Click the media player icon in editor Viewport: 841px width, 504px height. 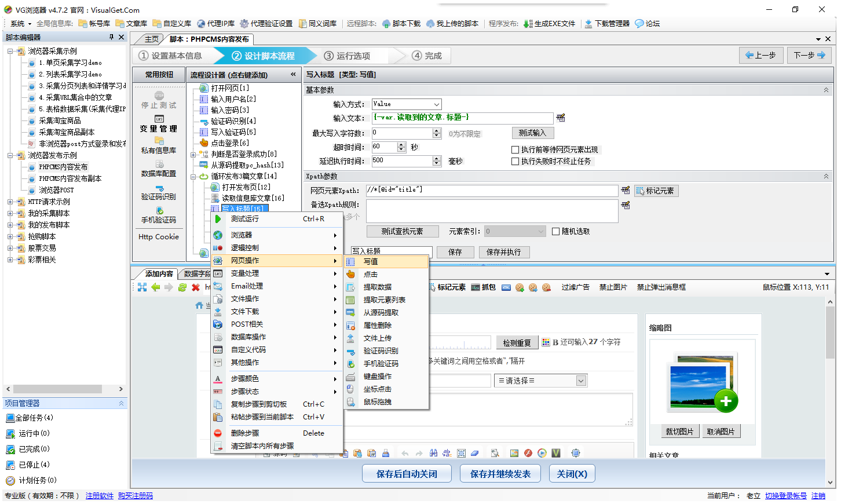click(542, 453)
